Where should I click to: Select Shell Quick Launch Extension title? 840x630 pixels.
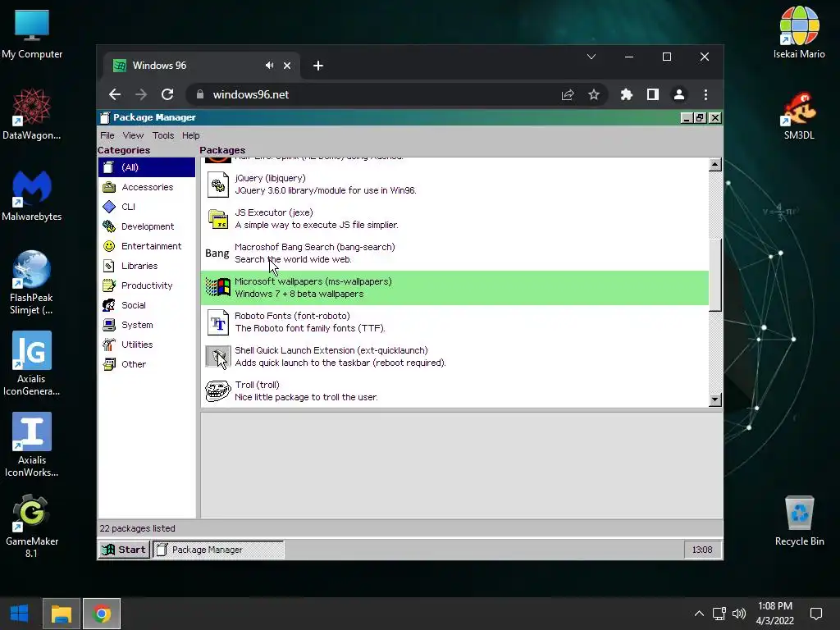tap(331, 350)
